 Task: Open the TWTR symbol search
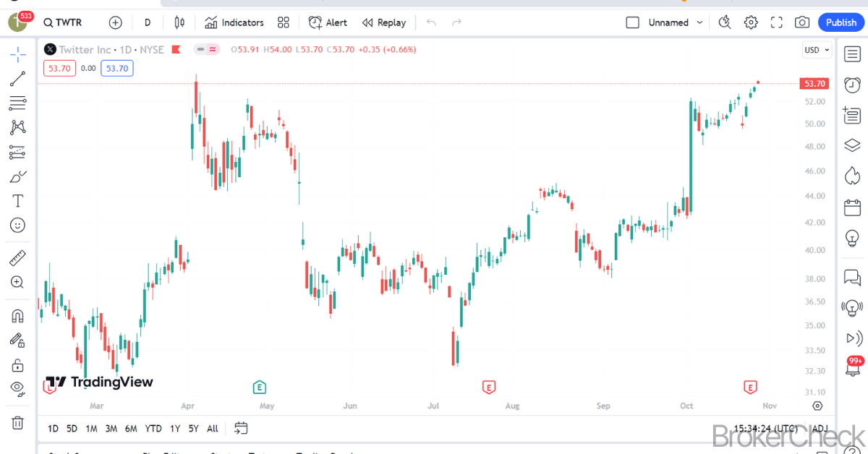click(x=64, y=22)
